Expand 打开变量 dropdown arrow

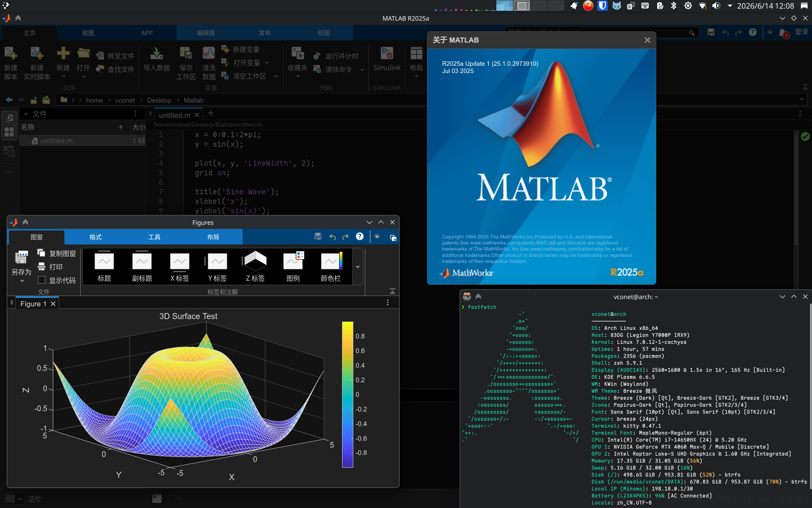[x=267, y=63]
